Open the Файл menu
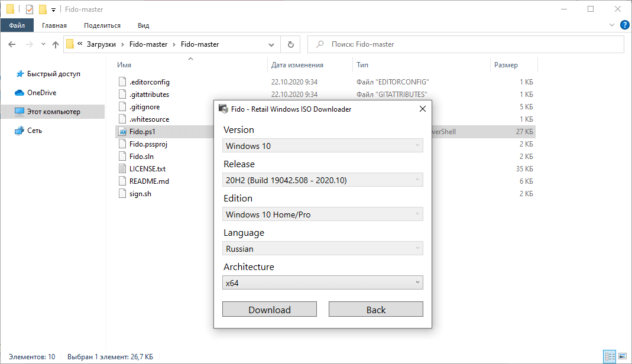This screenshot has height=364, width=632. (17, 25)
